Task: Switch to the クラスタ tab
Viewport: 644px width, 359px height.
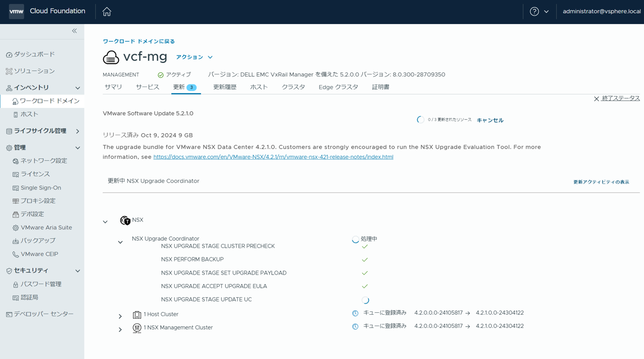Action: [293, 87]
